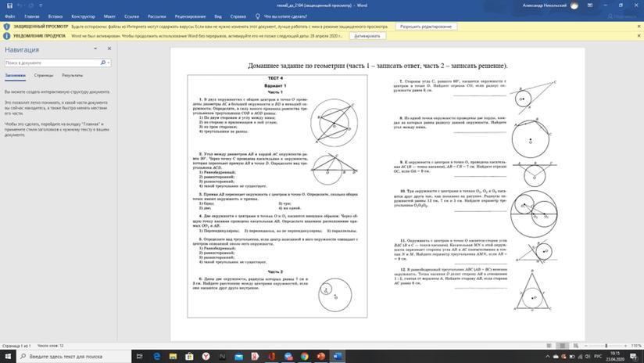Click the zoom slider handle
Image resolution: width=644 pixels, height=363 pixels.
pos(606,346)
